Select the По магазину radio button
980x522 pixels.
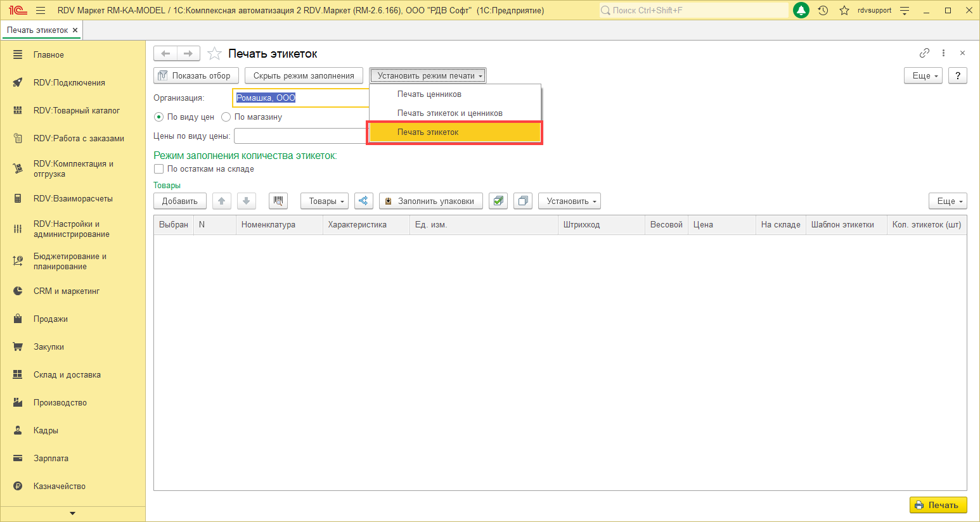(x=226, y=117)
